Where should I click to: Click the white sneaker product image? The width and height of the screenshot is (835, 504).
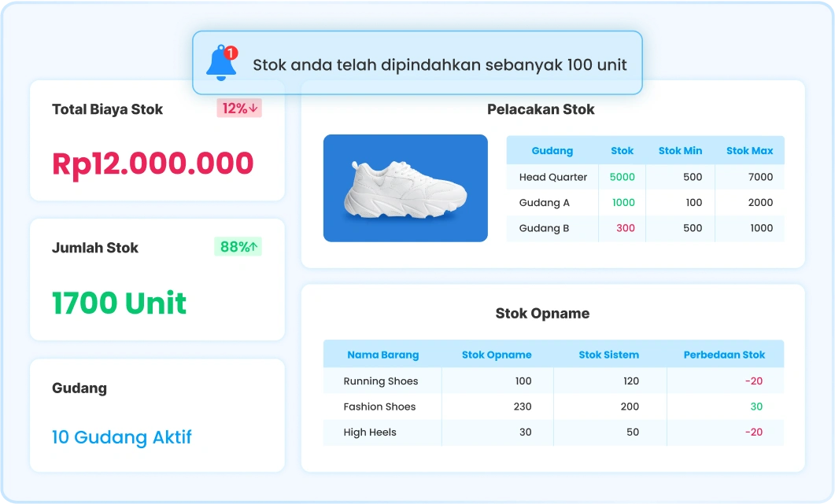click(405, 188)
